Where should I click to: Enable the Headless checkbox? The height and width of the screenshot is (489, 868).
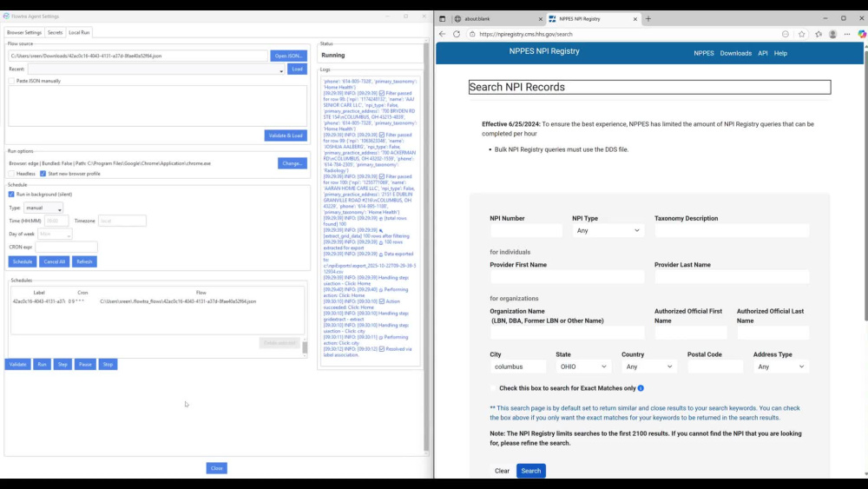tap(11, 174)
